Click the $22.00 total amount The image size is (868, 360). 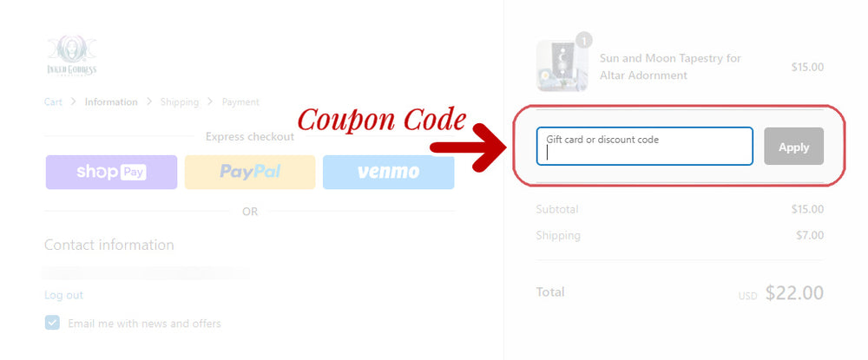click(x=794, y=293)
